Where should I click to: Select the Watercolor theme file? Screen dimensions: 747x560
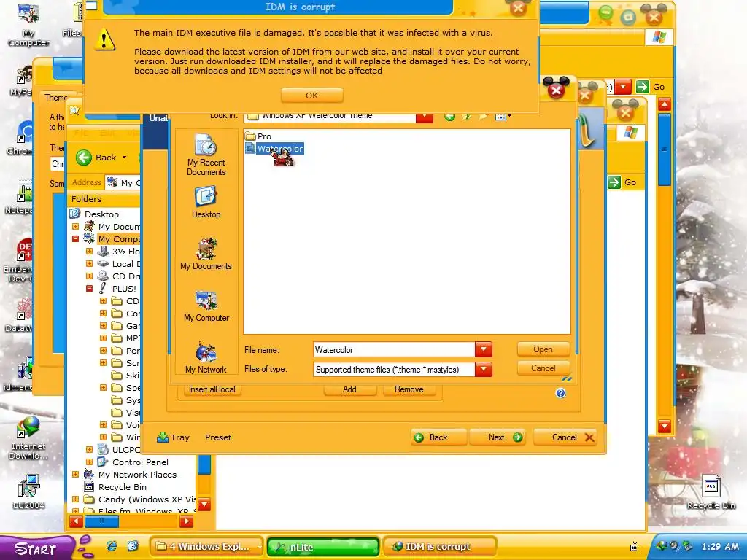[x=274, y=149]
